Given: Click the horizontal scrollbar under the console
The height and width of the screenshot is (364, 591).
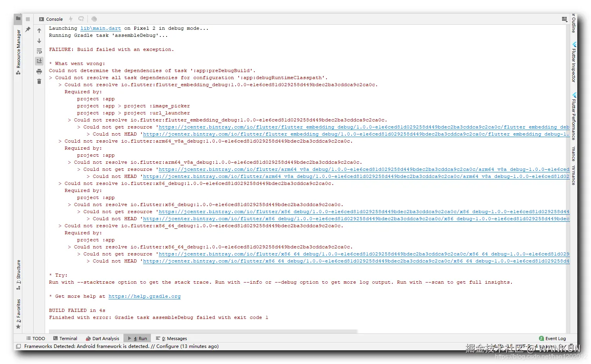Looking at the screenshot, I should (203, 331).
